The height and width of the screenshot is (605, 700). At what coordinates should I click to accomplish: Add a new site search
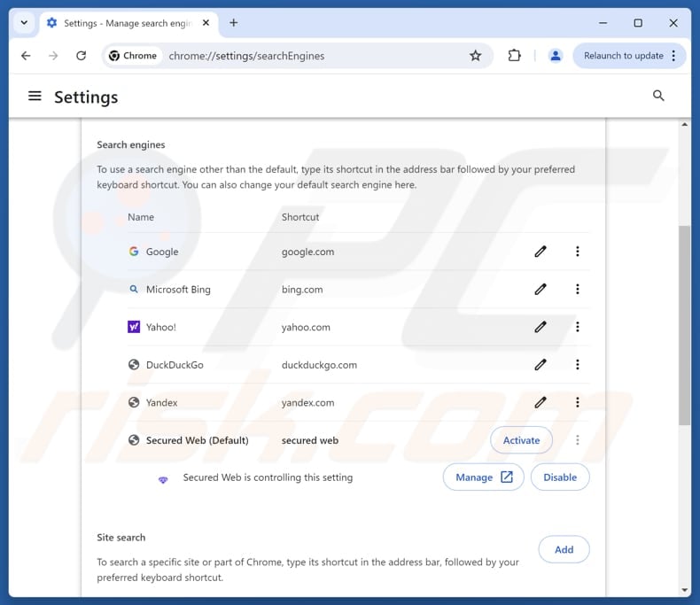(x=564, y=550)
